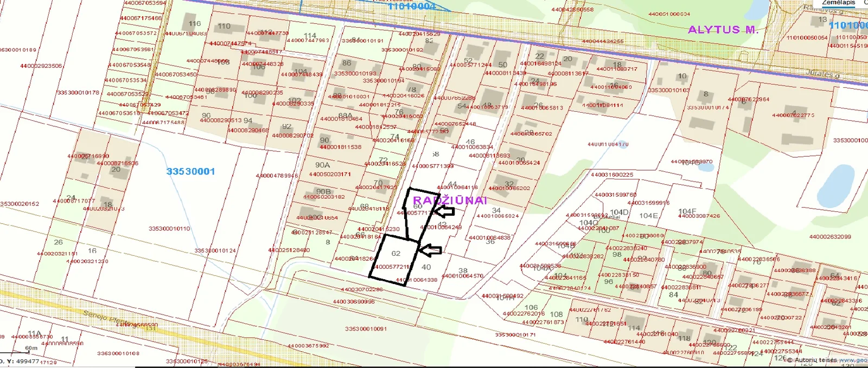
Task: Click house number 104F
Action: [687, 211]
